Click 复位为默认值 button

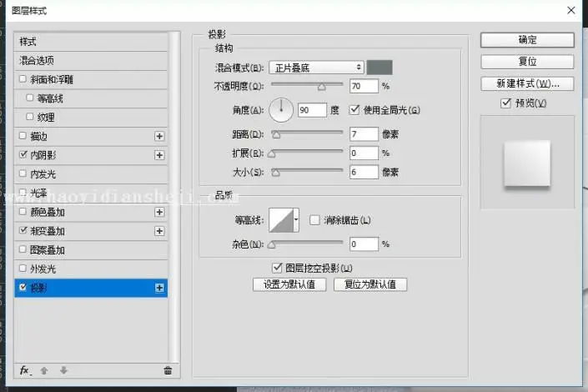click(370, 284)
